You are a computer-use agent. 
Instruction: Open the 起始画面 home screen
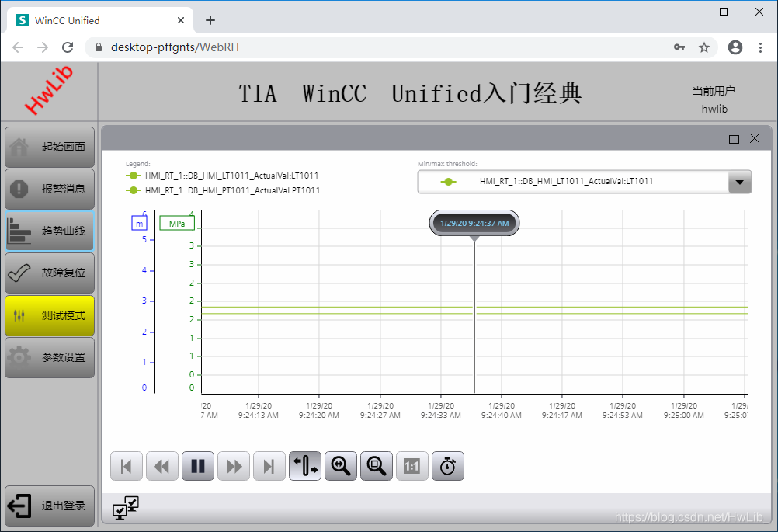click(x=50, y=147)
